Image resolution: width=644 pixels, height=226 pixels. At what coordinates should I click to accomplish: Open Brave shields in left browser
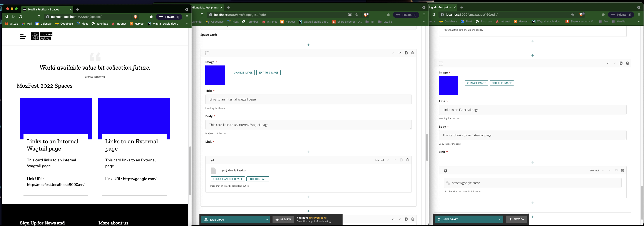(135, 17)
